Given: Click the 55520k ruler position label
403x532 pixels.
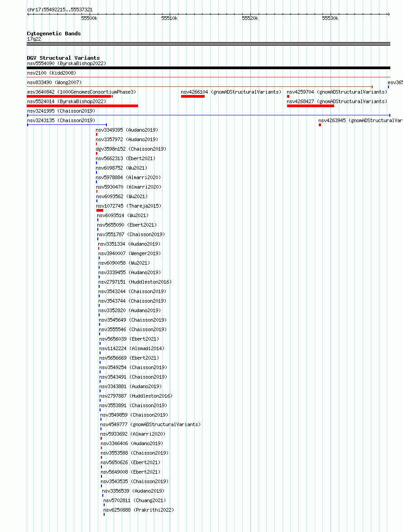Looking at the screenshot, I should tap(250, 18).
